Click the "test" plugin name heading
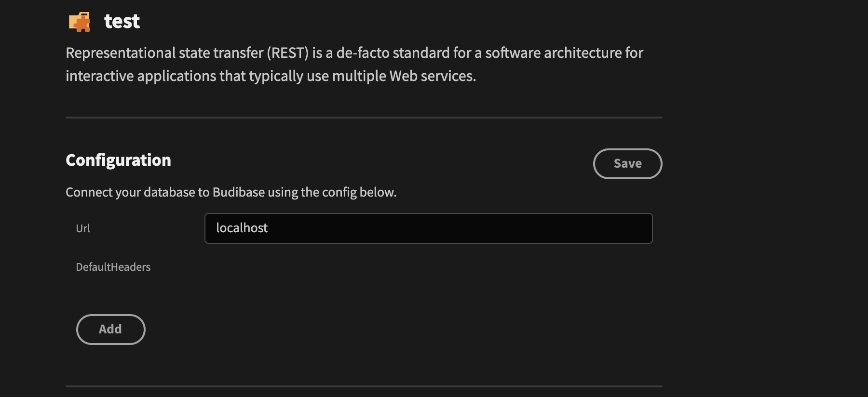 coord(122,21)
